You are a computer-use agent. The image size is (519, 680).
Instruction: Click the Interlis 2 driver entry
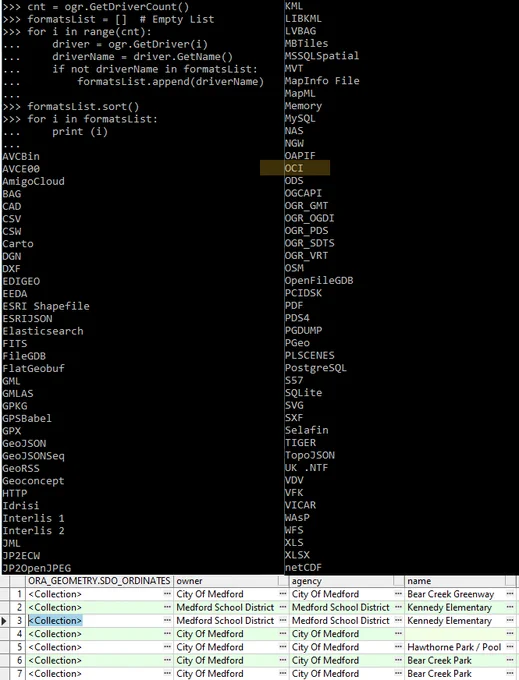click(33, 531)
